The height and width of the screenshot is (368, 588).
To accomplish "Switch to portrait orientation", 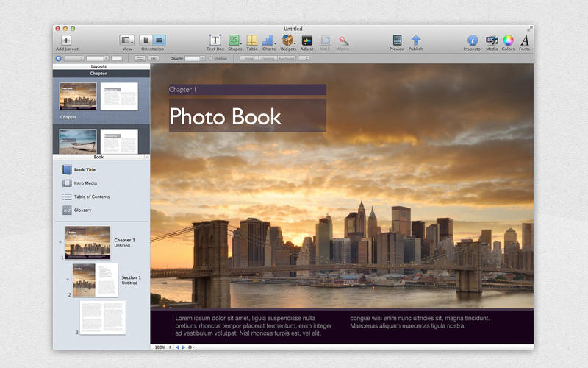I will tap(146, 40).
